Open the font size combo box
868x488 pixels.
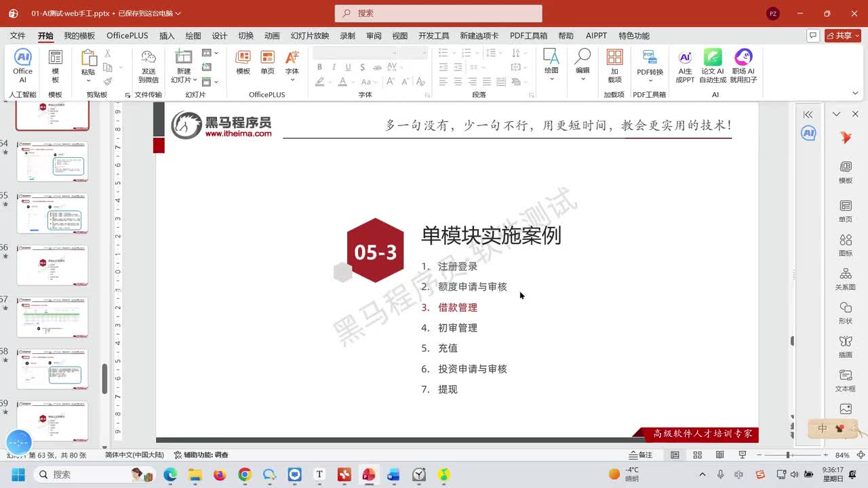413,53
